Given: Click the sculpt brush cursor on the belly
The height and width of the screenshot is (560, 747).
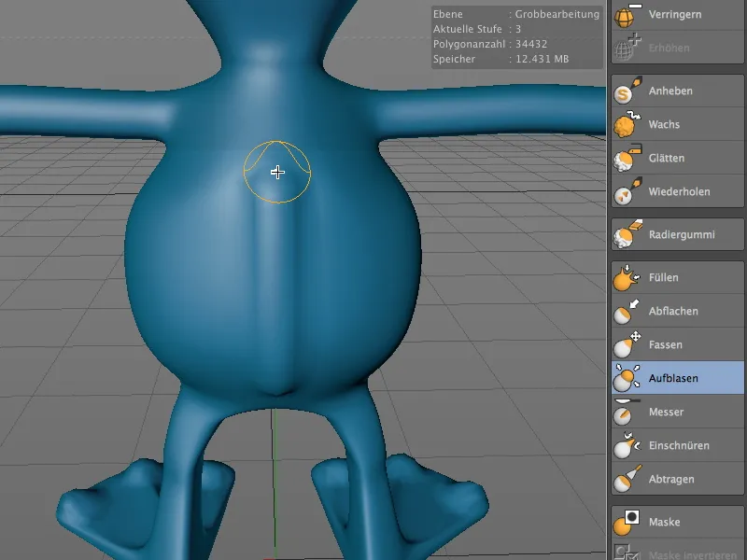Looking at the screenshot, I should click(x=277, y=172).
